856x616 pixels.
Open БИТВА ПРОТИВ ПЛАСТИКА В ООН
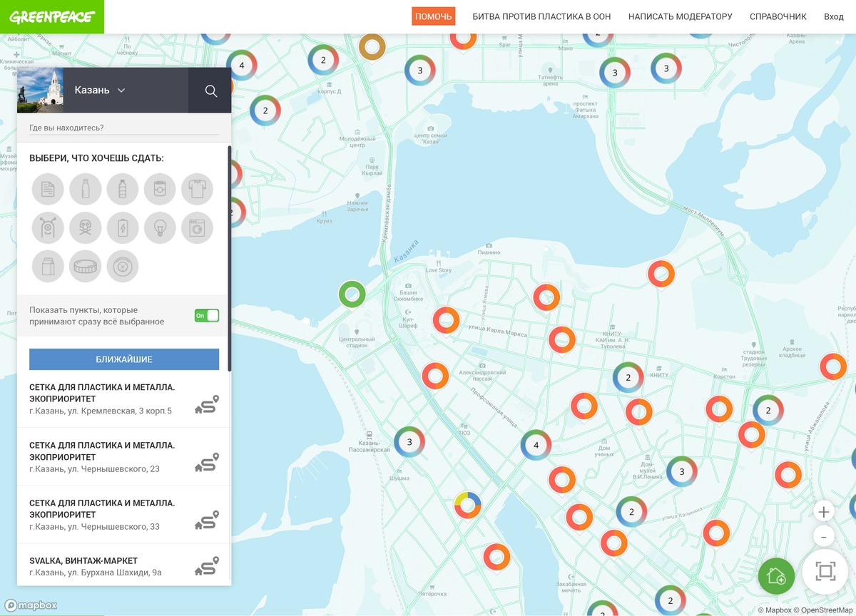point(541,16)
